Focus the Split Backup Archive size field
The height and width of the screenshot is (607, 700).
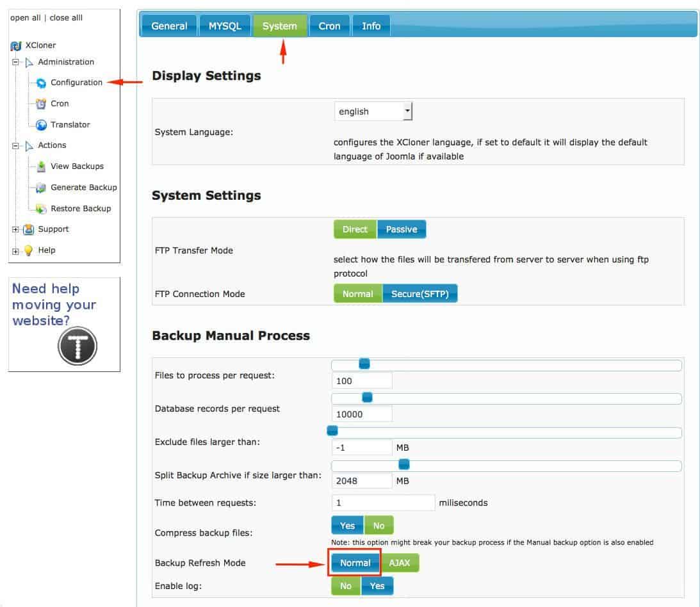coord(362,481)
